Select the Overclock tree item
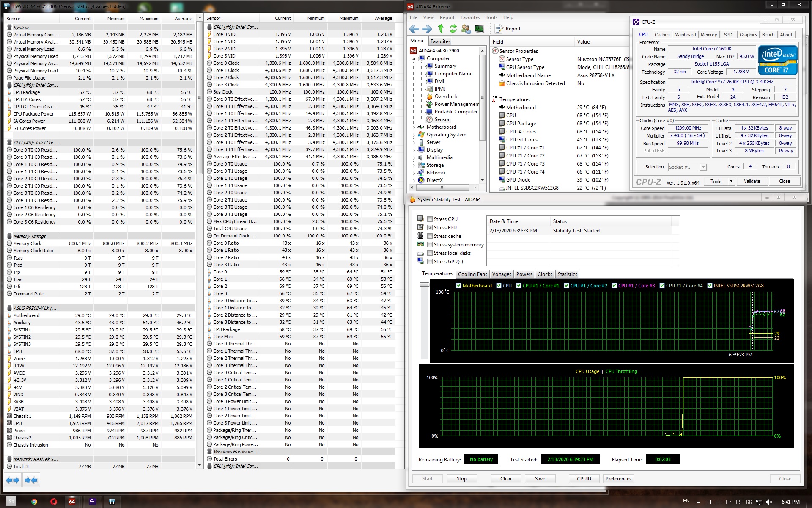 click(446, 97)
